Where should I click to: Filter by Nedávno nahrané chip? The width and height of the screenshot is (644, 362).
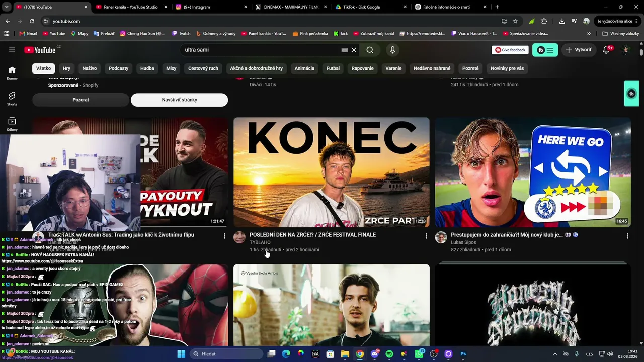click(x=432, y=68)
